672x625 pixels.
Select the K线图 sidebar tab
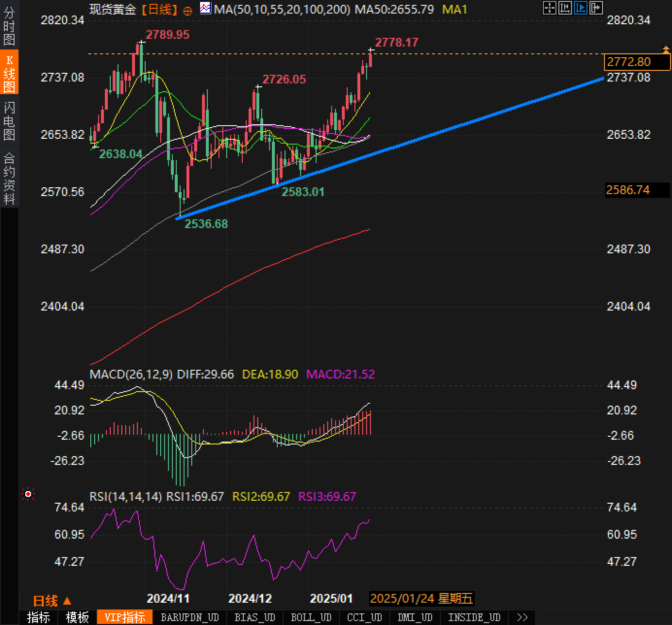coord(9,73)
